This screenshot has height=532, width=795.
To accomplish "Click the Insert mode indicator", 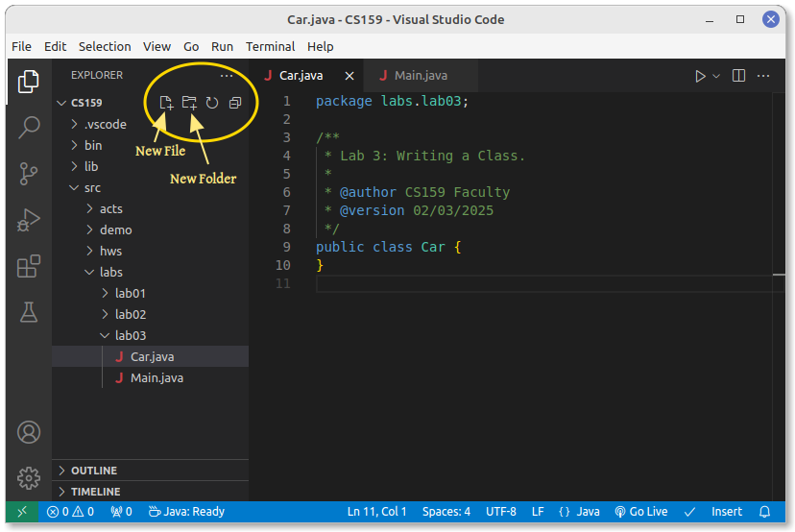I will coord(727,512).
